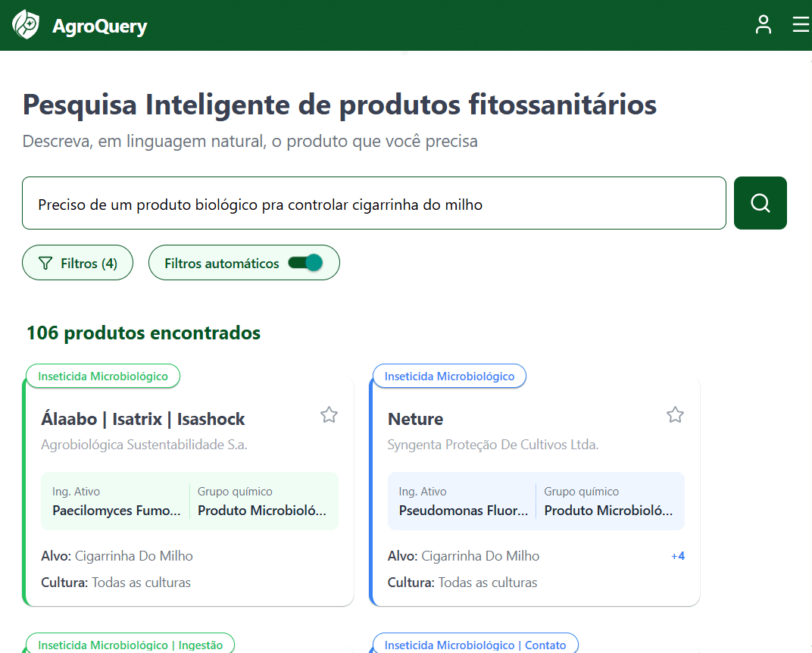Screen dimensions: 812x653
Task: Open the user account icon
Action: click(764, 24)
